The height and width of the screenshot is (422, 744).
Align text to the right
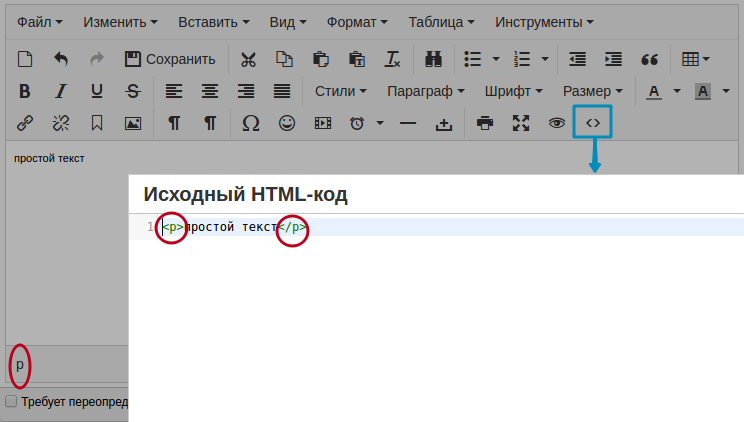tap(246, 91)
